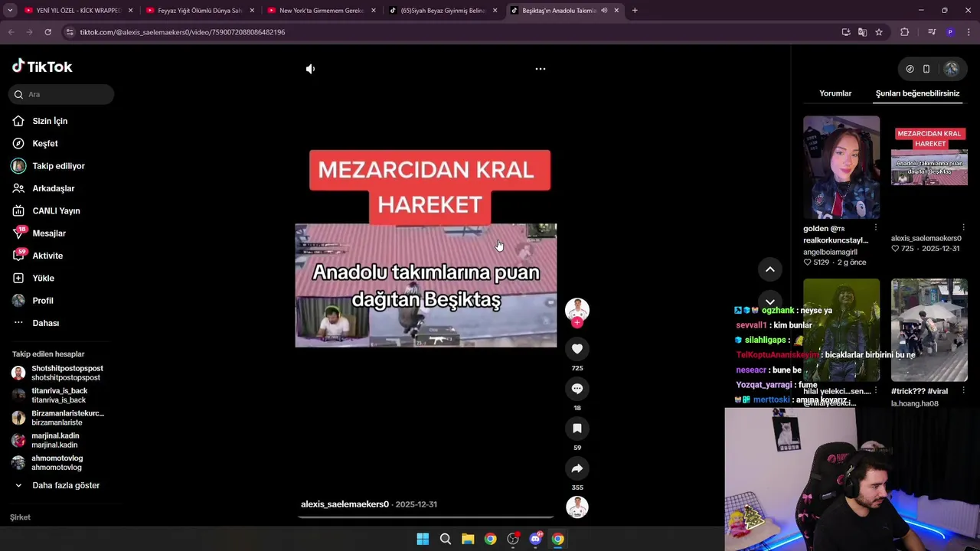Like the video with heart icon
This screenshot has width=980, height=551.
(577, 349)
